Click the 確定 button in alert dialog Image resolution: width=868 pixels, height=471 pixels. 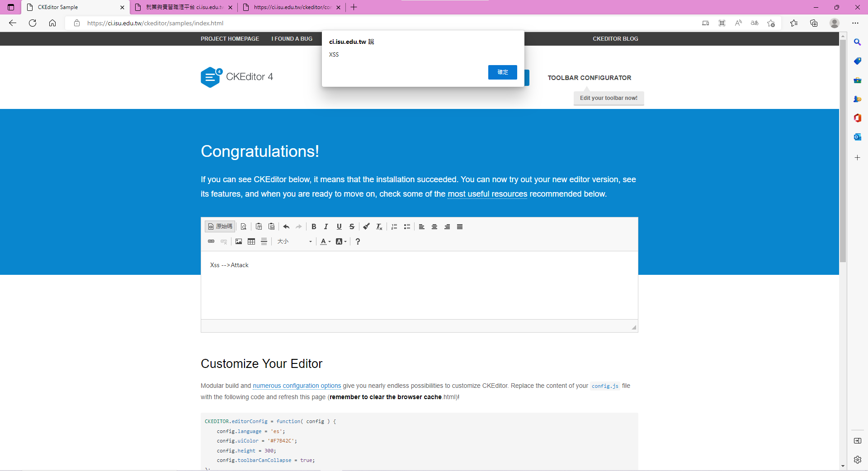(503, 72)
